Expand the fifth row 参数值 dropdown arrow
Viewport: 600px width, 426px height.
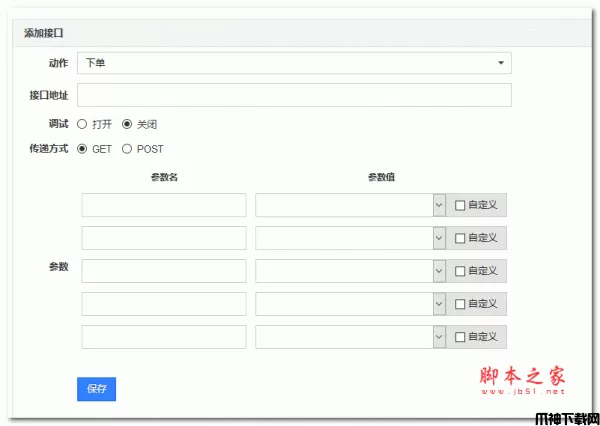439,337
